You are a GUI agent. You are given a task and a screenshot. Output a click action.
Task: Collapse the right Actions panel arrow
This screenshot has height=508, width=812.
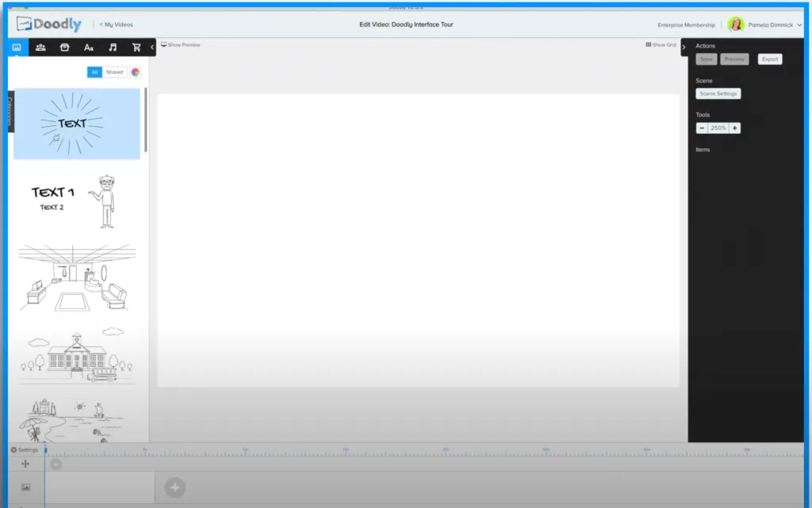click(x=684, y=47)
